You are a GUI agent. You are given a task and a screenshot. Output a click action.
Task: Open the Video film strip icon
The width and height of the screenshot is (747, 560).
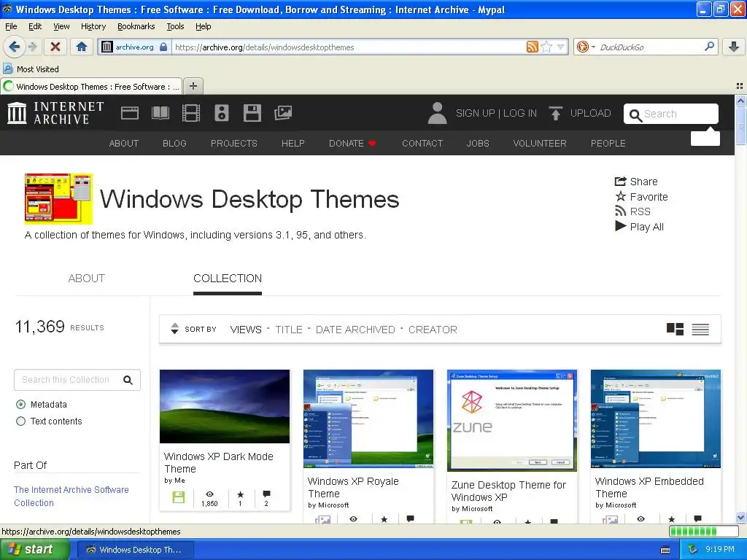191,113
